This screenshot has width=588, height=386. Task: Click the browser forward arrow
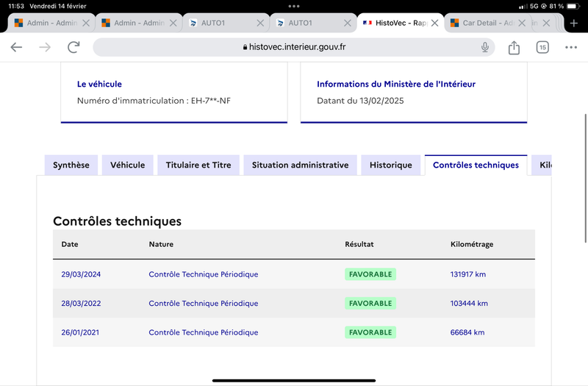(45, 47)
